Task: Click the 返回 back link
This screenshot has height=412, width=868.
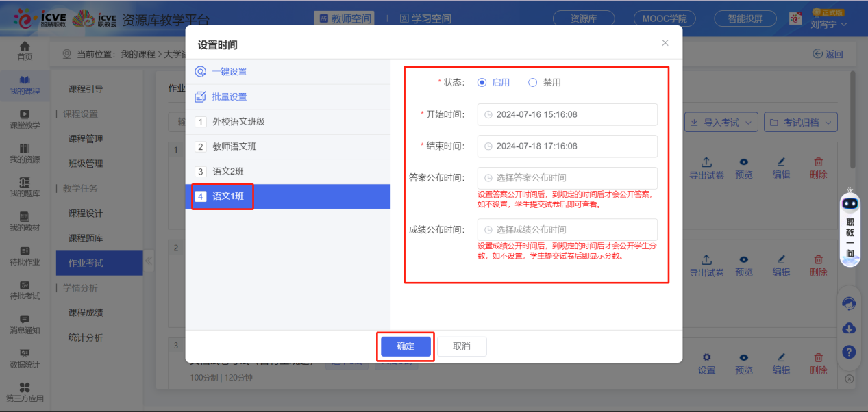Action: (x=827, y=53)
